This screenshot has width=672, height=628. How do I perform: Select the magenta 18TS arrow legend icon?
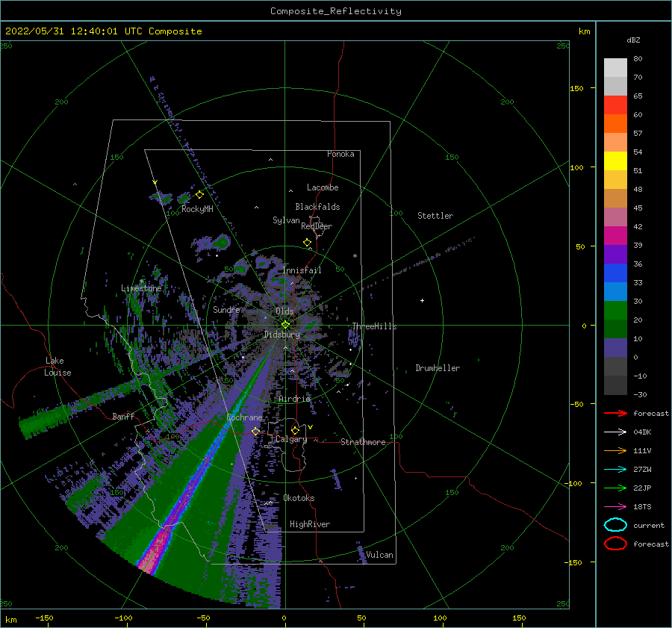pyautogui.click(x=615, y=507)
